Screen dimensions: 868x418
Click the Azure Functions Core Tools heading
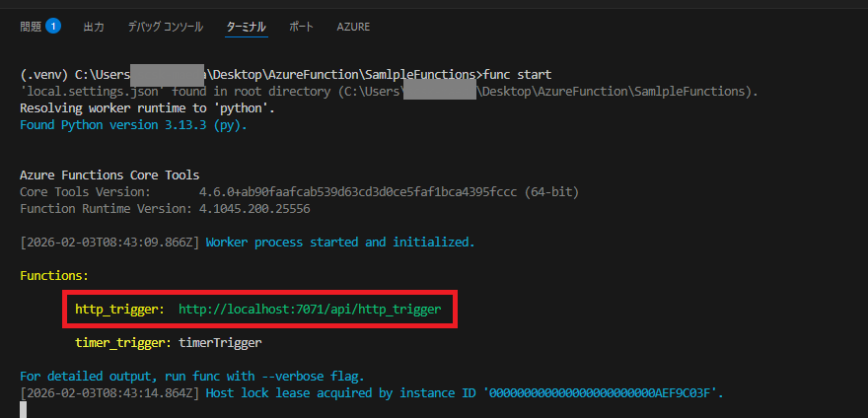tap(109, 174)
